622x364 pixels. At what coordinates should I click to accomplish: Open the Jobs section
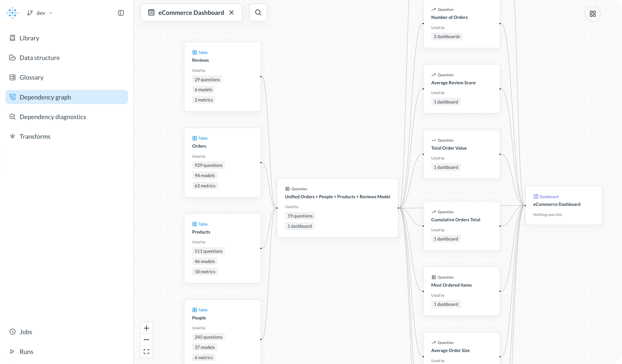pyautogui.click(x=26, y=332)
